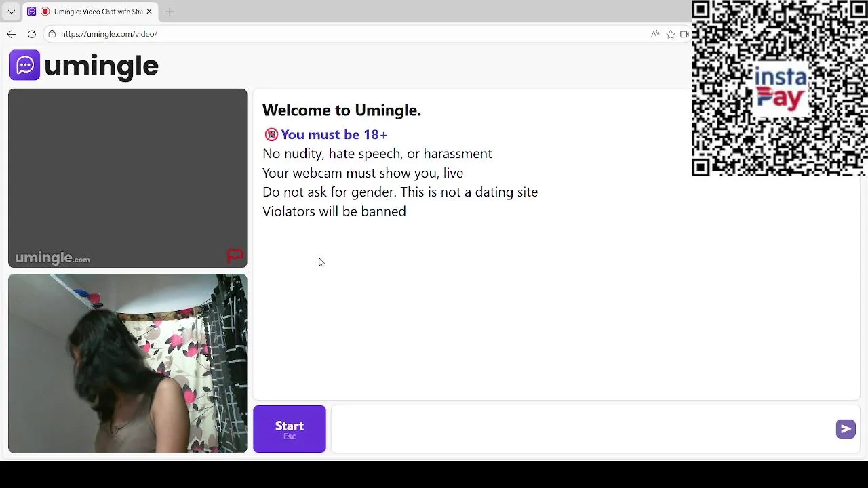
Task: Click the InstaPay QR code overlay
Action: click(x=780, y=88)
